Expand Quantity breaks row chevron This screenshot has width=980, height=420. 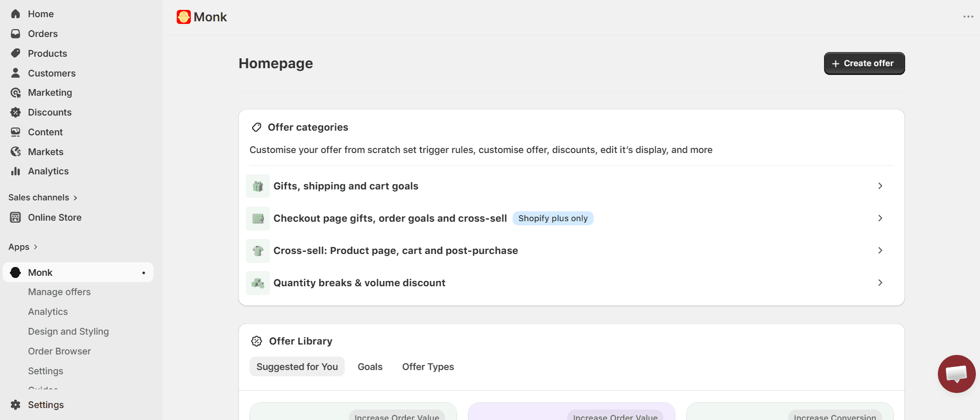click(x=880, y=283)
